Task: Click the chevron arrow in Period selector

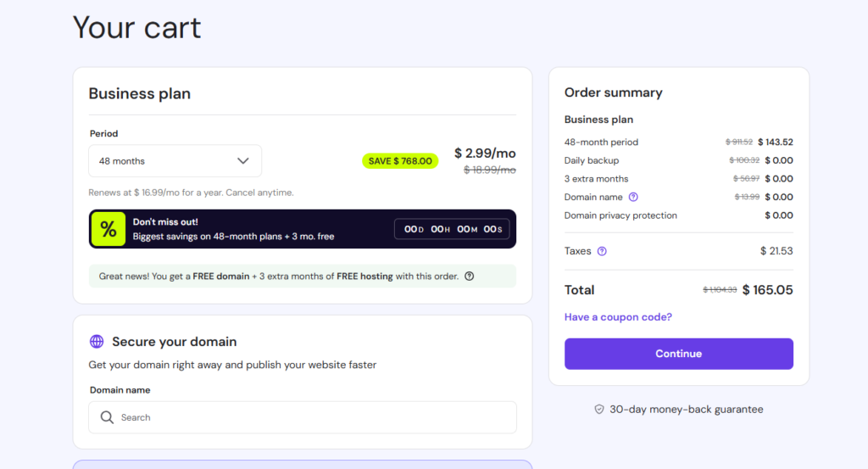Action: tap(243, 161)
